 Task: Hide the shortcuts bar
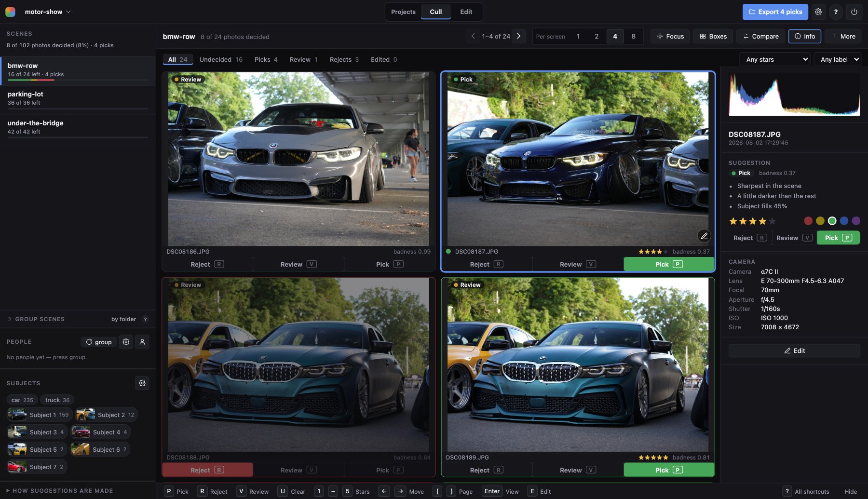pyautogui.click(x=851, y=491)
